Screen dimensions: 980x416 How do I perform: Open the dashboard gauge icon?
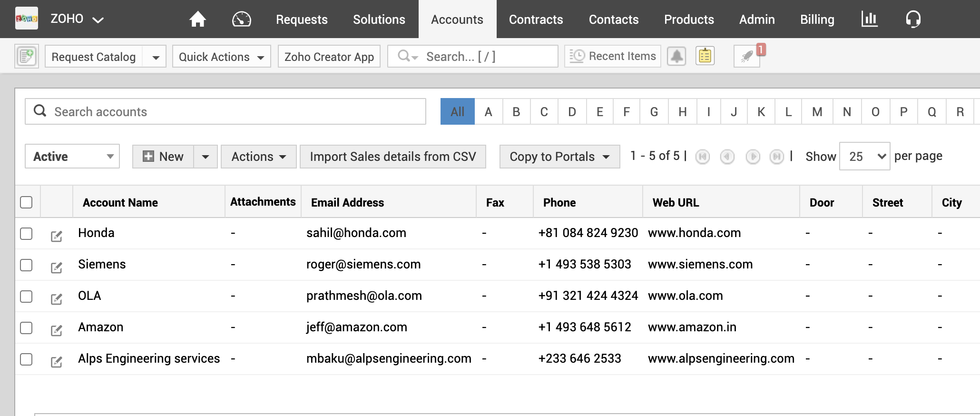pos(241,19)
